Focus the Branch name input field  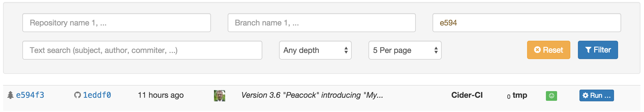[x=321, y=23]
